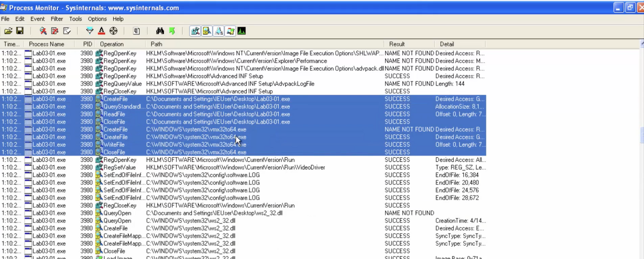Open the Filter menu

point(57,19)
